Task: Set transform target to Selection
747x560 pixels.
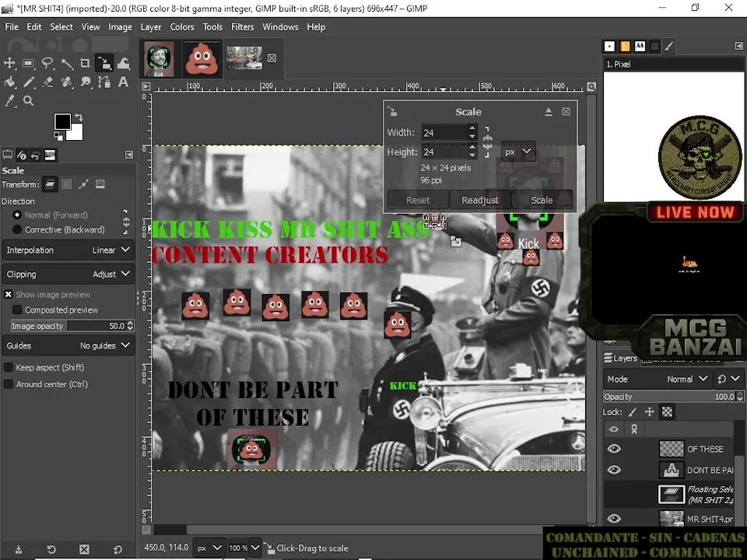Action: 67,184
